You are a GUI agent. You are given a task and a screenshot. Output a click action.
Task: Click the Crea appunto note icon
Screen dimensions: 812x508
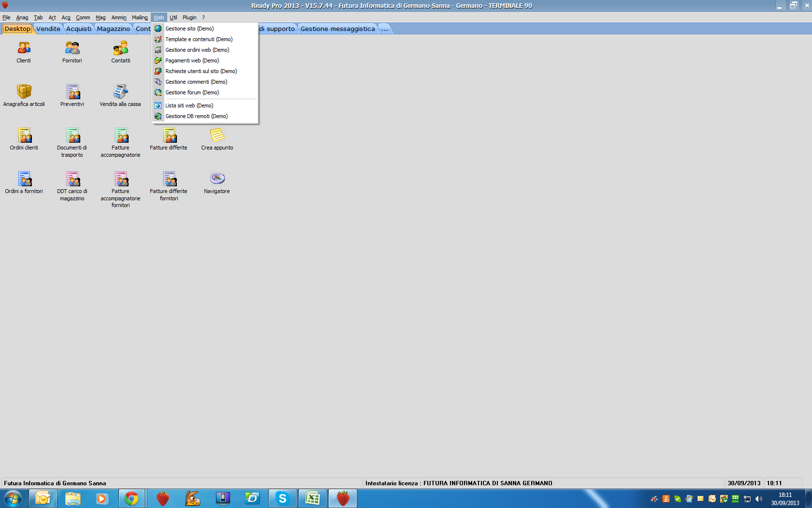(217, 139)
